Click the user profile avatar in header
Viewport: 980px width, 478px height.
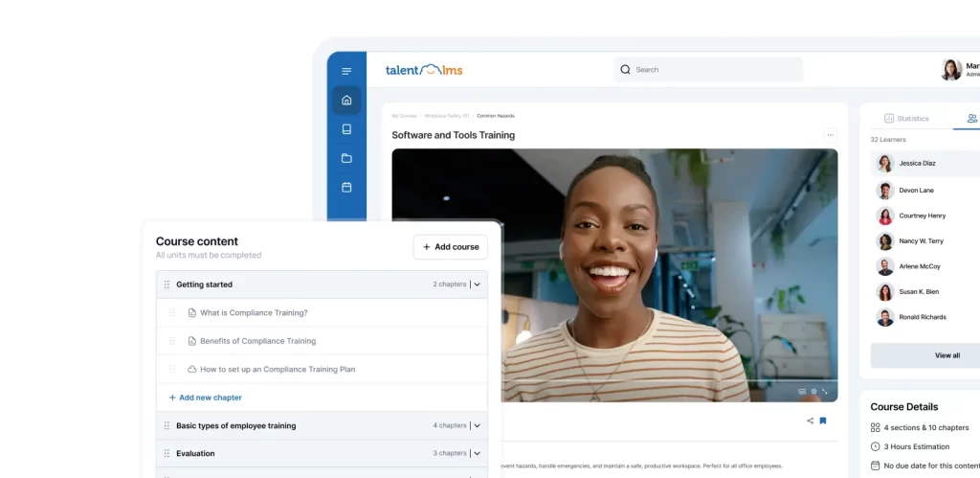(951, 69)
